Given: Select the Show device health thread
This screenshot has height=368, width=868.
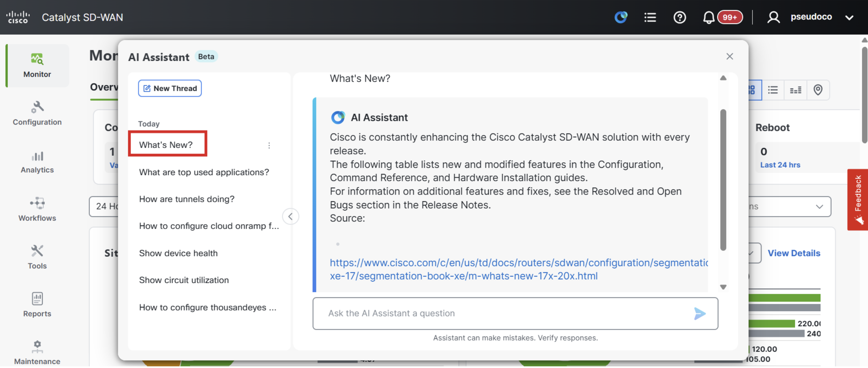Looking at the screenshot, I should tap(178, 253).
